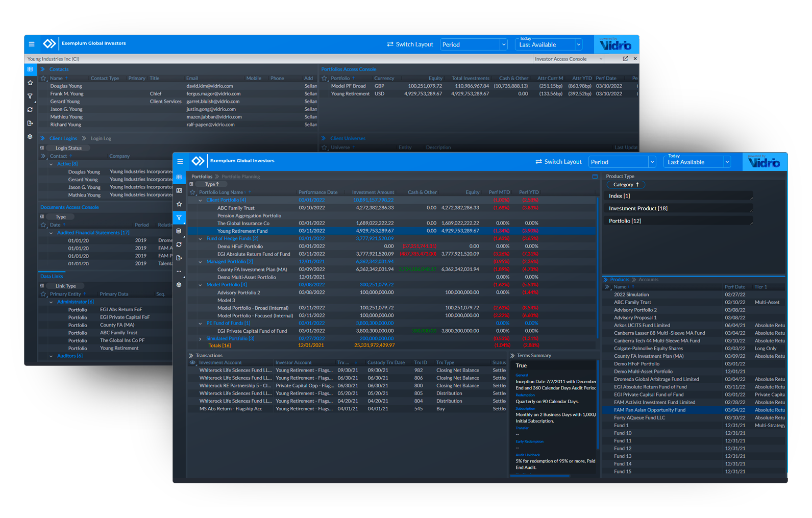Open hamburger menu in back window
This screenshot has height=518, width=812.
(31, 44)
